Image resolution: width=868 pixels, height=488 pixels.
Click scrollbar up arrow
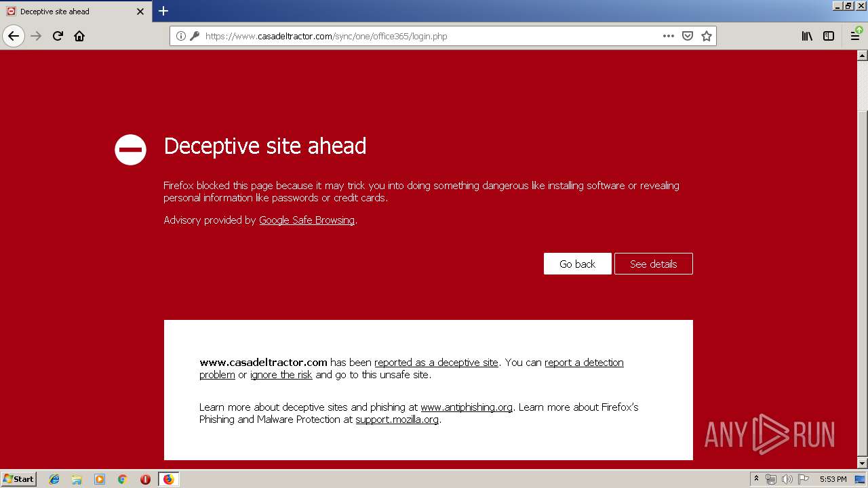click(x=863, y=56)
